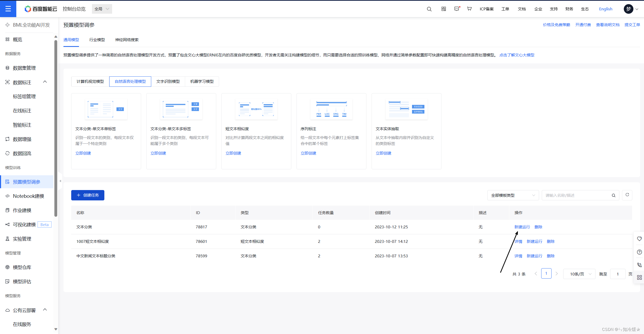Delete the 1007短文本相似度 task
Viewport: 644px width, 334px height.
pyautogui.click(x=551, y=241)
